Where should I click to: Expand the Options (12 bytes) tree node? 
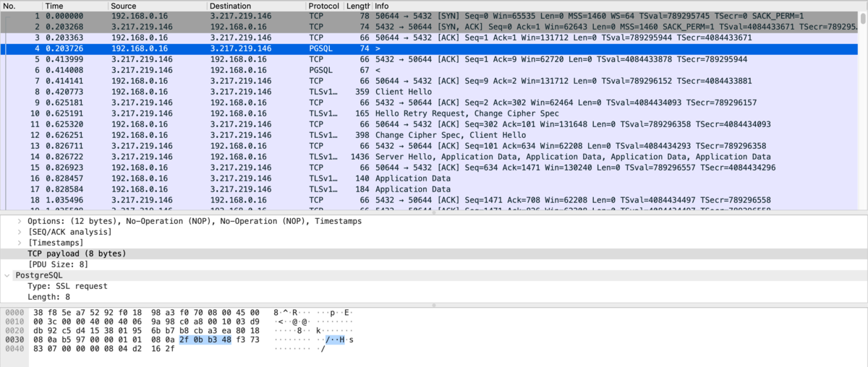coord(20,221)
